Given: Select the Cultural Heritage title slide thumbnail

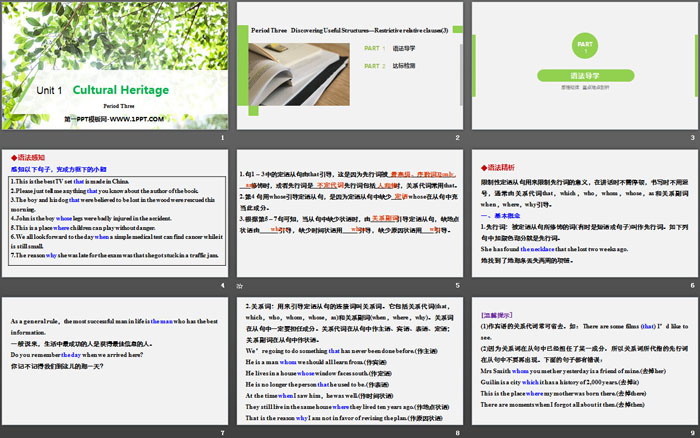Looking at the screenshot, I should [114, 68].
